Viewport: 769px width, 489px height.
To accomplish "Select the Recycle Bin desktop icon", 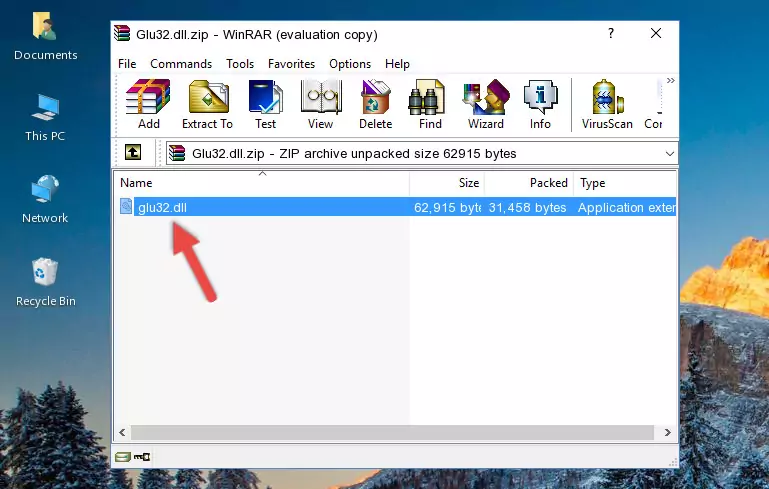I will [x=46, y=283].
